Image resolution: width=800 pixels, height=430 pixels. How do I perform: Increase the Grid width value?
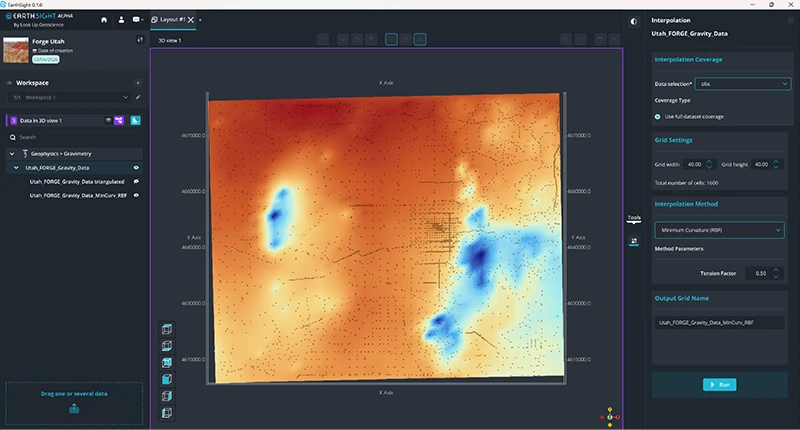pos(709,162)
